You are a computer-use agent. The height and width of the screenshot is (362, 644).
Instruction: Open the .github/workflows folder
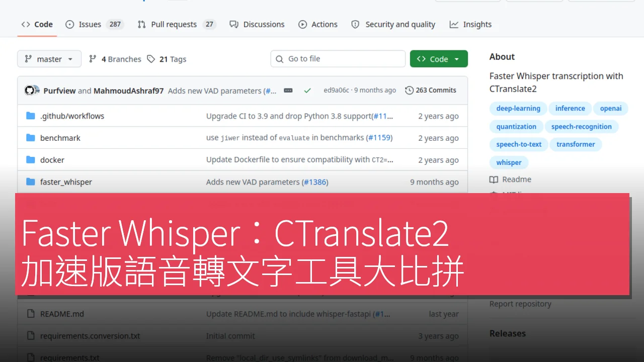[72, 116]
